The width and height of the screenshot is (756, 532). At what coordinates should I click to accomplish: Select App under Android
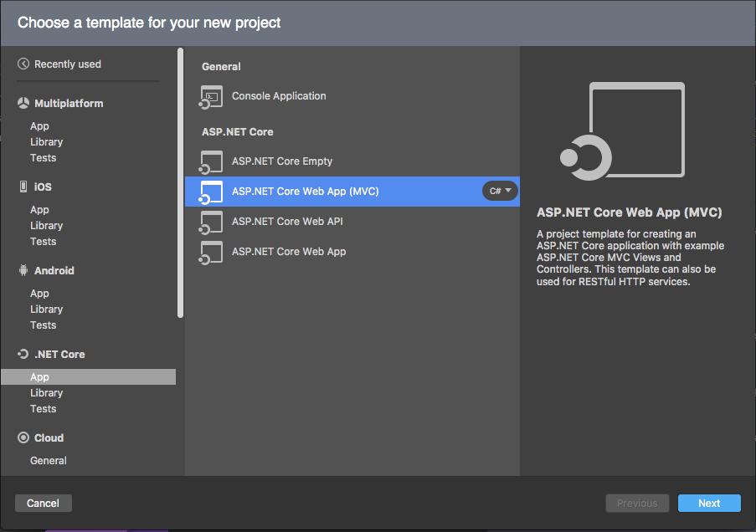[x=39, y=294]
